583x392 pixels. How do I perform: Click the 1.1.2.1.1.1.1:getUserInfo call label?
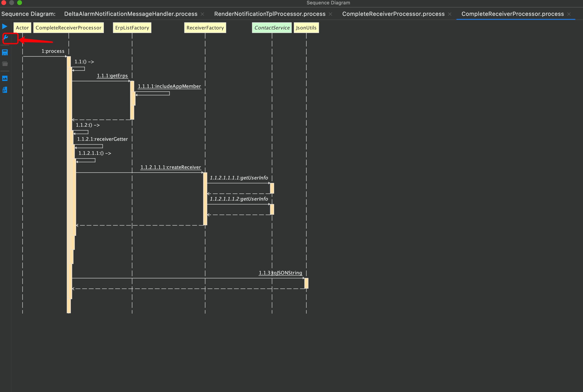[x=239, y=178]
